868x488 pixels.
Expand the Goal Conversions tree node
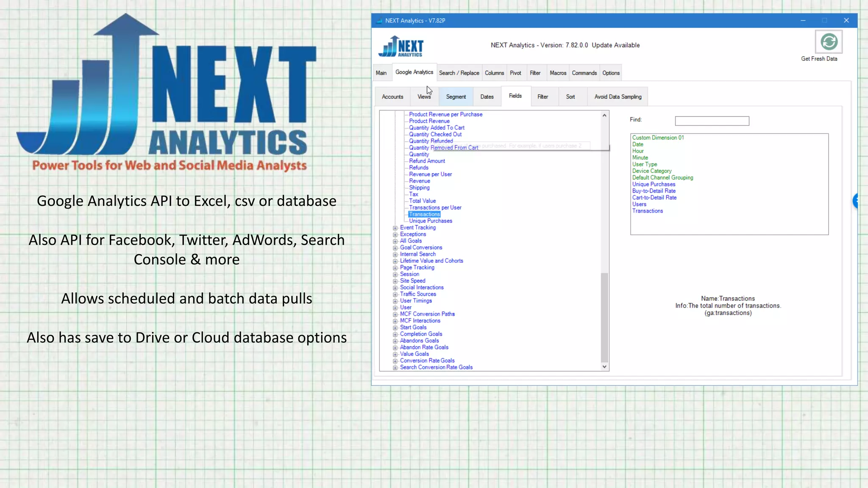(x=395, y=248)
